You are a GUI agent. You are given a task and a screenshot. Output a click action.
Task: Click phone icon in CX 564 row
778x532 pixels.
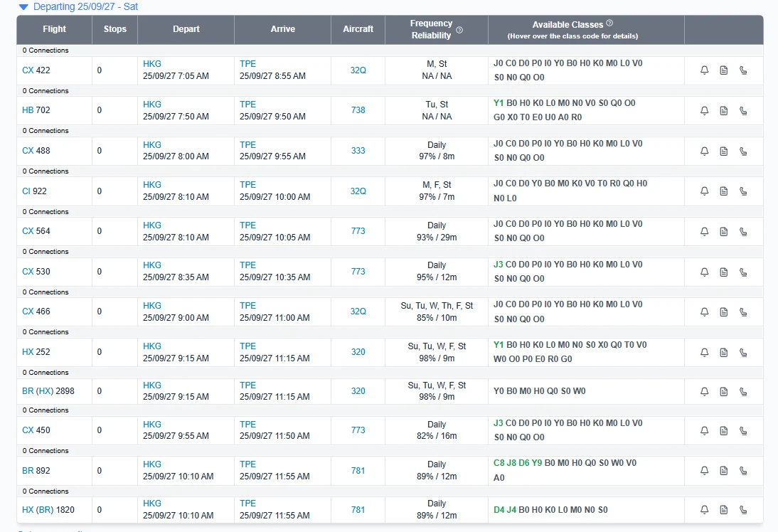point(742,232)
